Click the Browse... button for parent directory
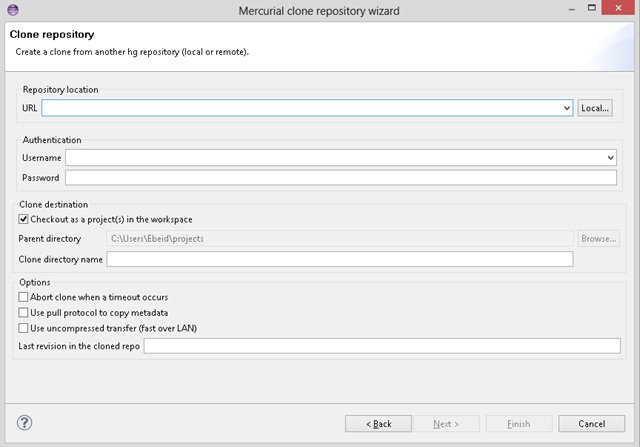Image resolution: width=640 pixels, height=447 pixels. (598, 238)
